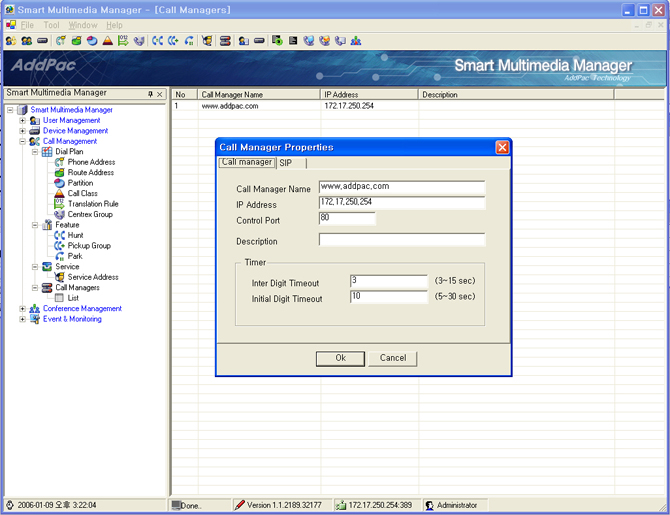Select Service Address under Service

(92, 277)
